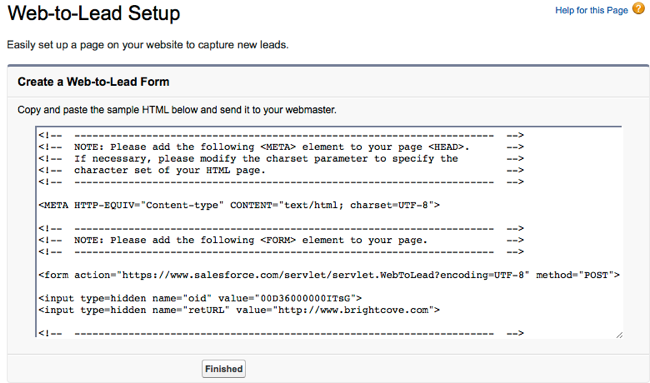Click the charset parameter comment line
This screenshot has height=383, width=650.
[281, 158]
